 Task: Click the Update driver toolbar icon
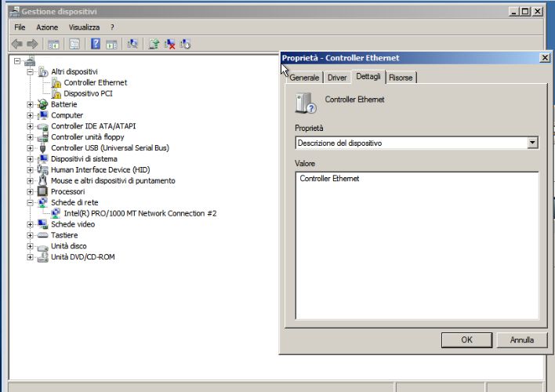point(154,44)
